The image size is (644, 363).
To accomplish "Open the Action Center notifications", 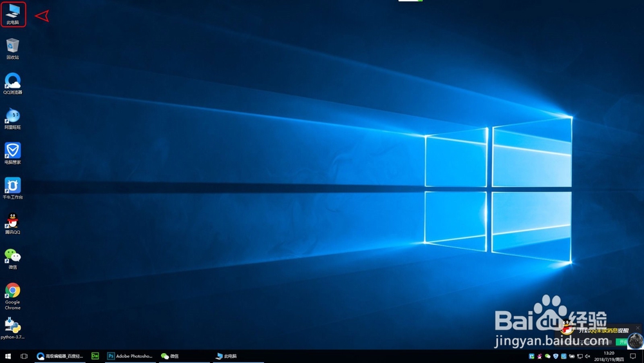I will click(x=633, y=356).
